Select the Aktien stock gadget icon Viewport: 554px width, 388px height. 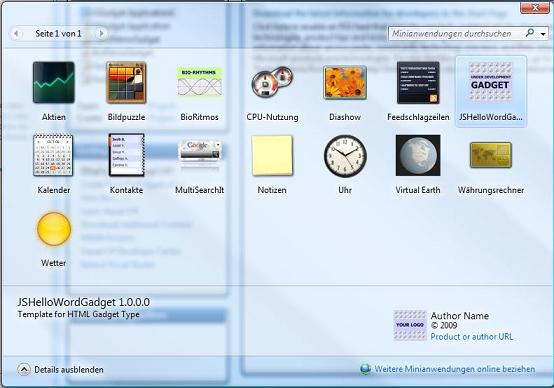point(54,83)
